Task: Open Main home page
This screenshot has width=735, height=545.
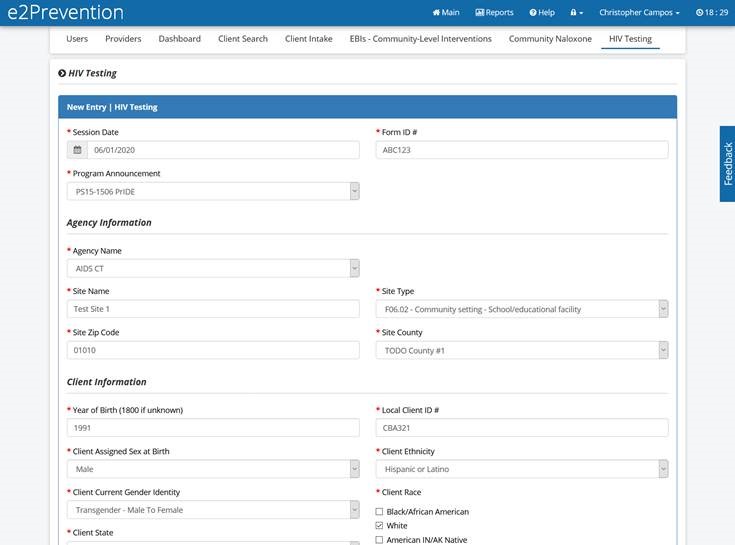Action: 446,13
